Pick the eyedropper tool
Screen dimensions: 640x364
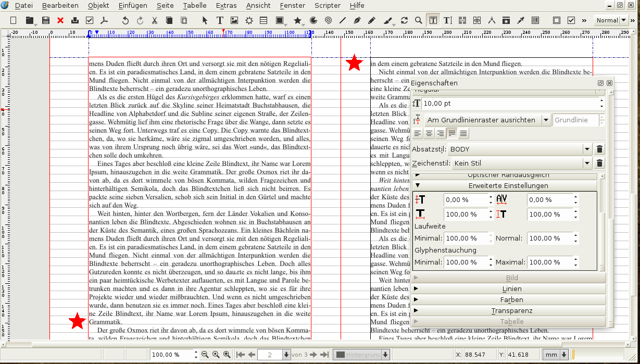(x=520, y=20)
